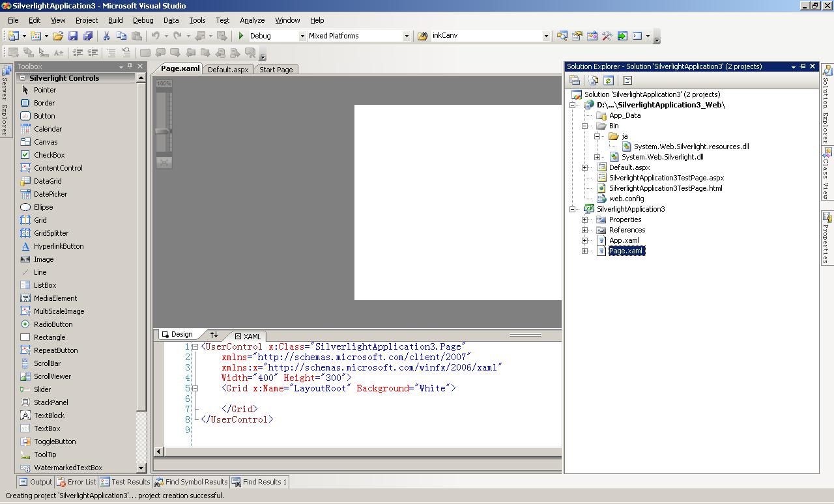834x504 pixels.
Task: Click the fit-to-view icon below zoom slider
Action: 164,162
